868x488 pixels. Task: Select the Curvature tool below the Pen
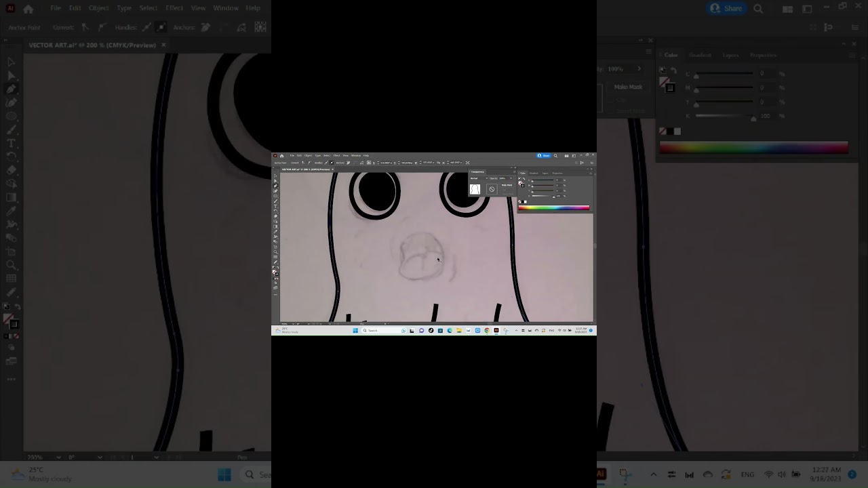(275, 190)
